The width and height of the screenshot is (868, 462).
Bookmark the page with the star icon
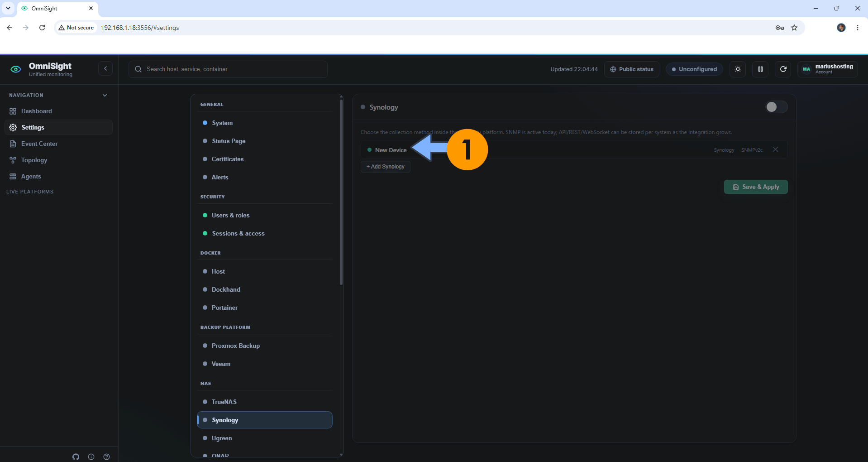pyautogui.click(x=794, y=28)
